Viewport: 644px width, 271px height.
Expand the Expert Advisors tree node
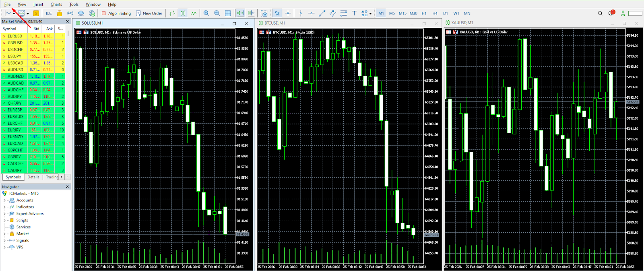(4, 214)
